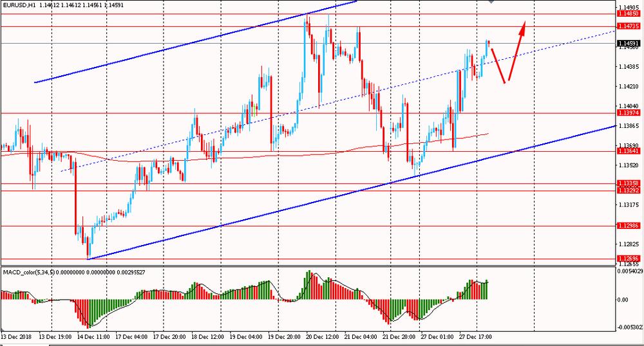Select the 1.13974 resistance level label

629,113
